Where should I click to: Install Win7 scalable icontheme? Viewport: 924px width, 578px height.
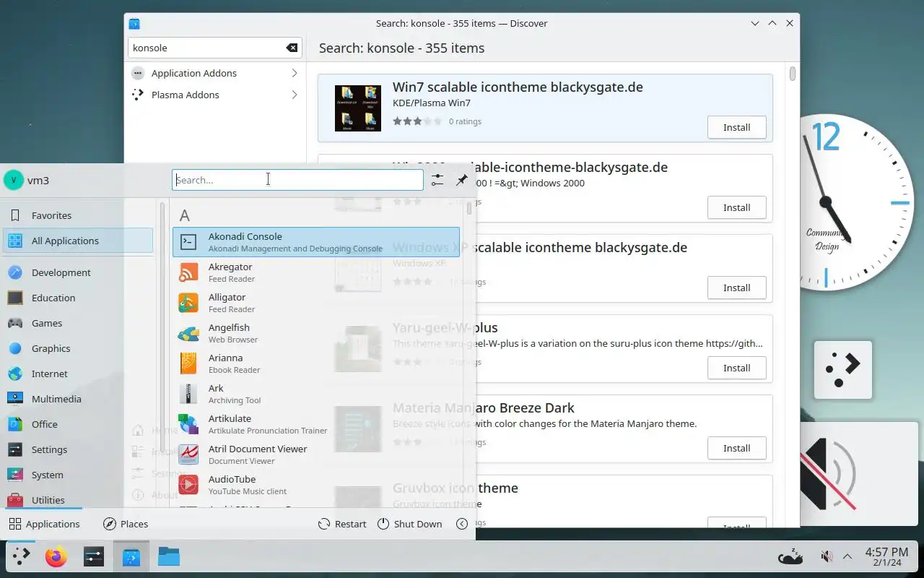point(736,127)
